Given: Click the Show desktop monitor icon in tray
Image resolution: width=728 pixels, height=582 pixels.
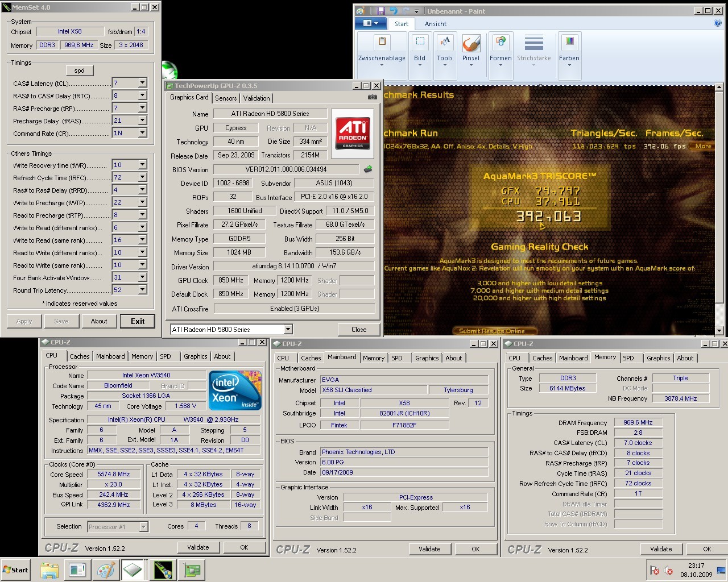Looking at the screenshot, I should click(x=721, y=570).
